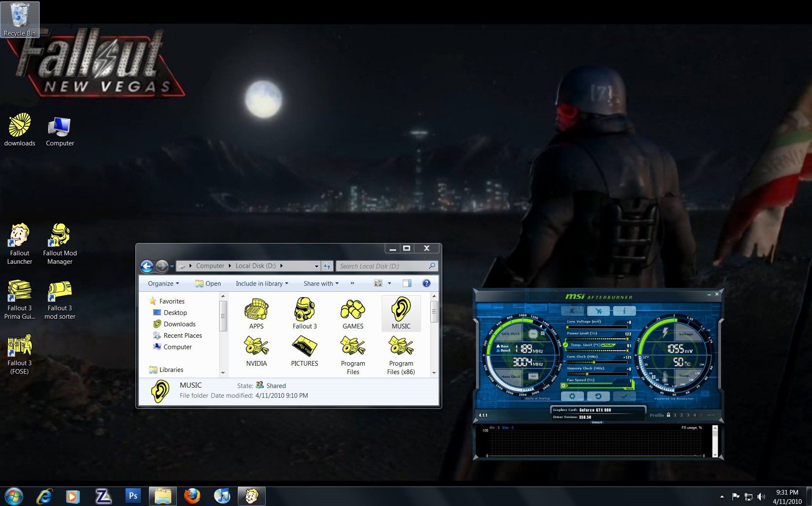Click the change view icon in Explorer
812x506 pixels.
[378, 283]
